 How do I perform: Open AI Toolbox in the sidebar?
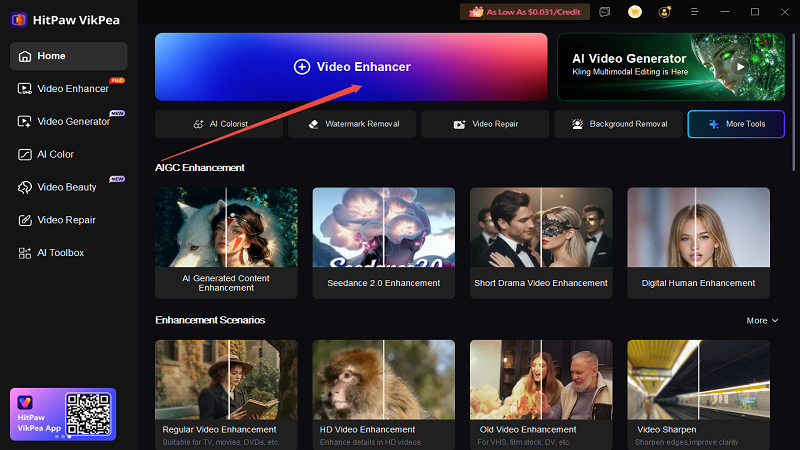68,253
